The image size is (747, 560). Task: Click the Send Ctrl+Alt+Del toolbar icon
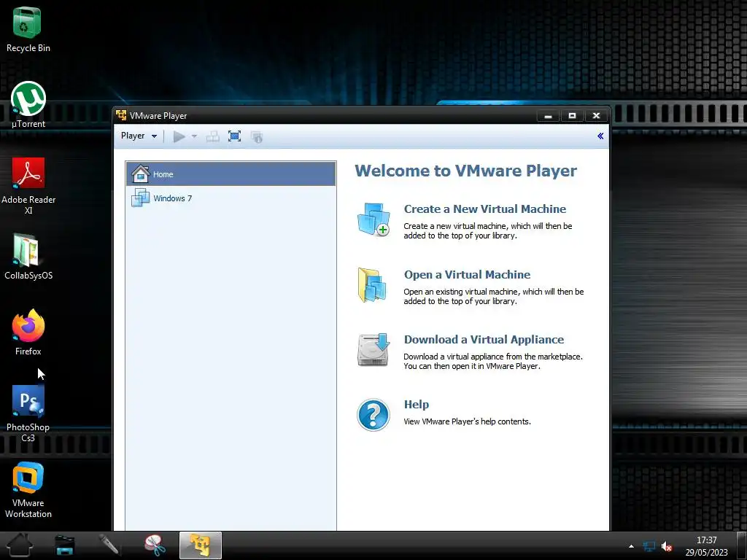[212, 136]
